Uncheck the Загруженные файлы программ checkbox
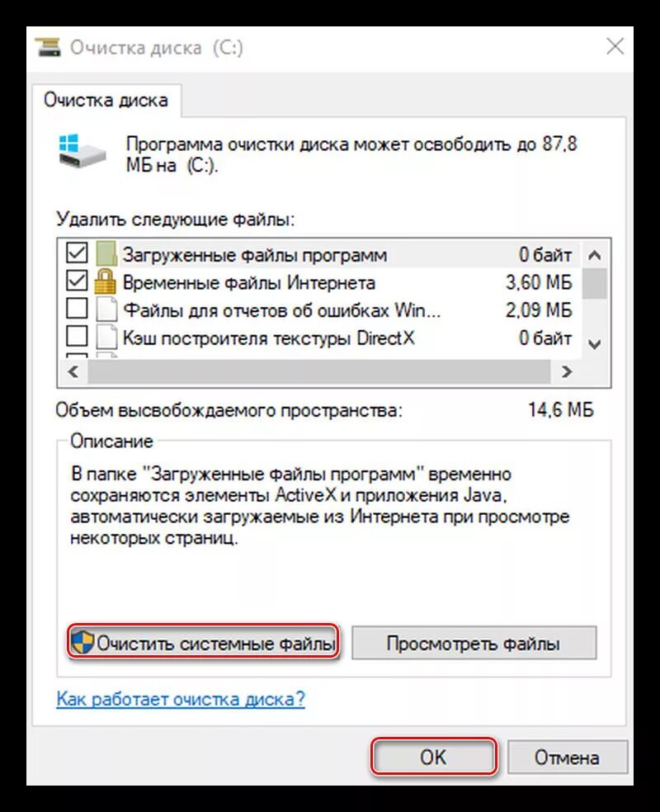The image size is (660, 812). (x=77, y=253)
